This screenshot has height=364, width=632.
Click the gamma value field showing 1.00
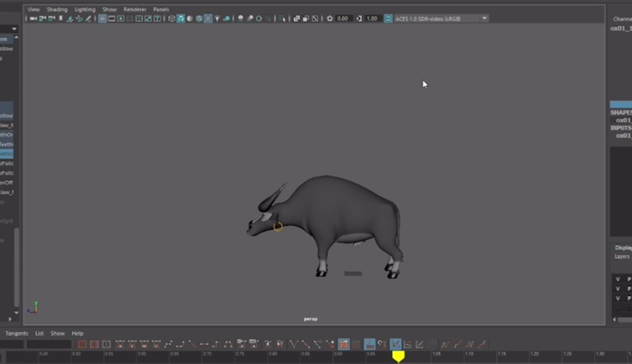(x=372, y=19)
